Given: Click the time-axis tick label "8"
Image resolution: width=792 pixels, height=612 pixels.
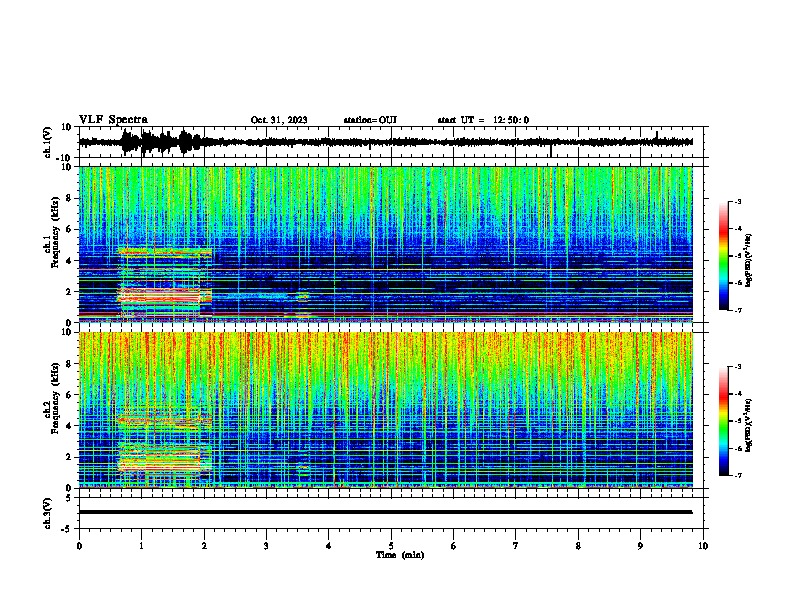Looking at the screenshot, I should click(x=578, y=546).
